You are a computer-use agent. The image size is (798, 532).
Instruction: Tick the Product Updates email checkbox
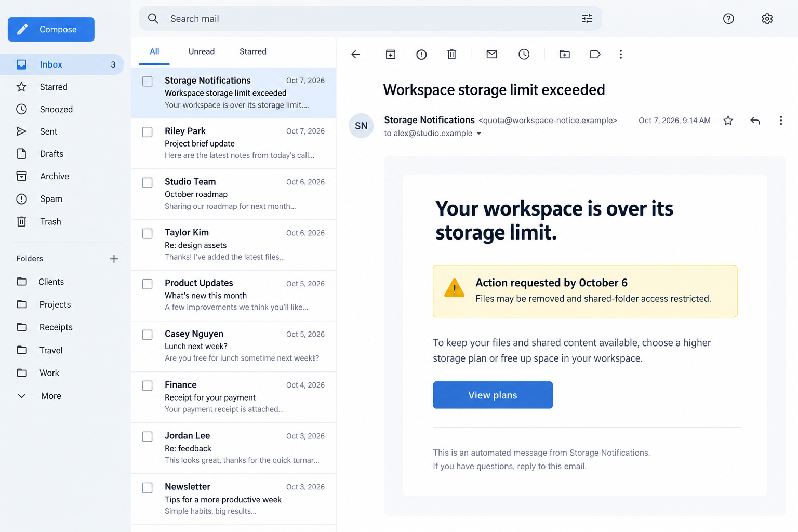[148, 284]
